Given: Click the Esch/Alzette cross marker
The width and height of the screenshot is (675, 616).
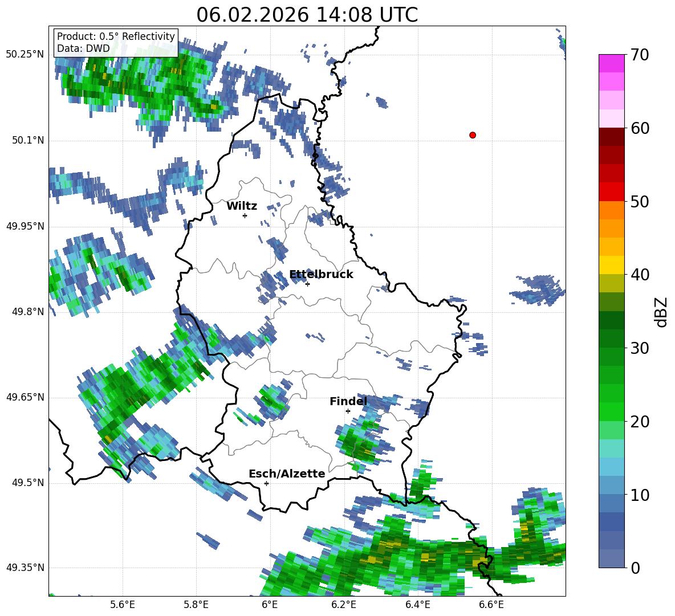Looking at the screenshot, I should 266,483.
